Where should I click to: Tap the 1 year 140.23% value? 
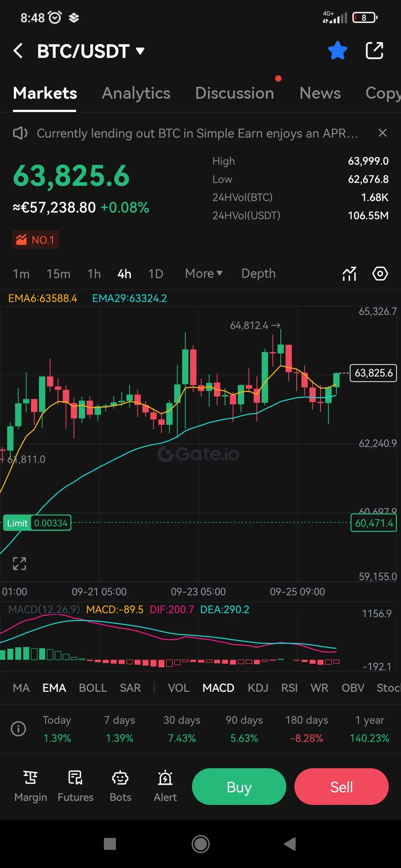pos(369,738)
